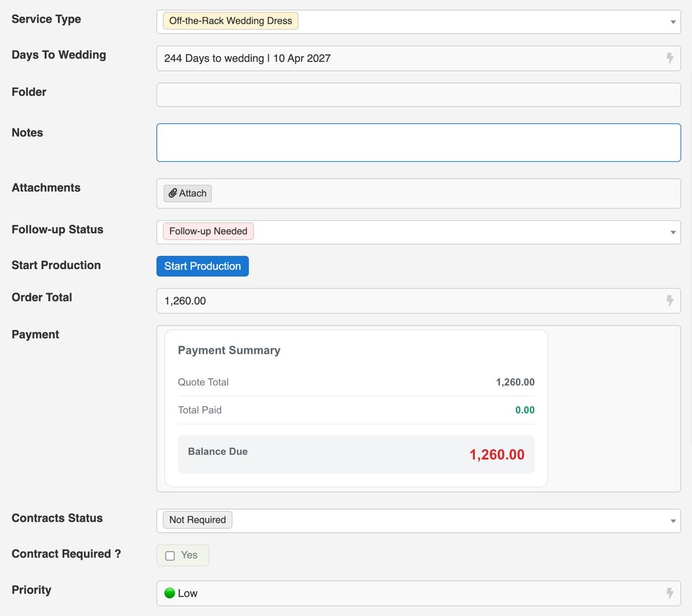
Task: Open the Service Type dropdown arrow
Action: (x=673, y=22)
